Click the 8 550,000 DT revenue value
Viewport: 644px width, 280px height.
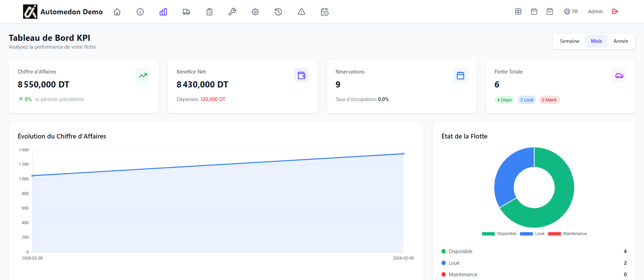(43, 84)
